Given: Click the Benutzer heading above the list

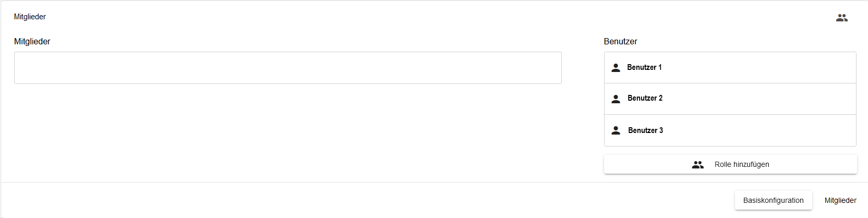Looking at the screenshot, I should pos(620,41).
